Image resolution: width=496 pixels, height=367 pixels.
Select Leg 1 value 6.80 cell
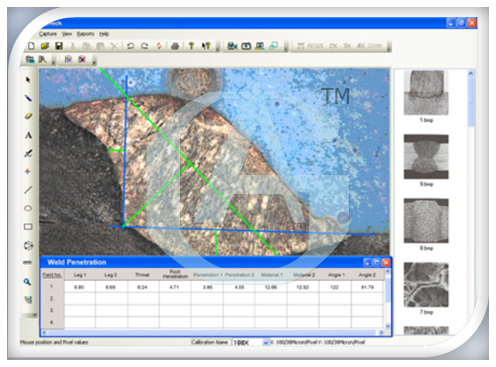point(79,287)
